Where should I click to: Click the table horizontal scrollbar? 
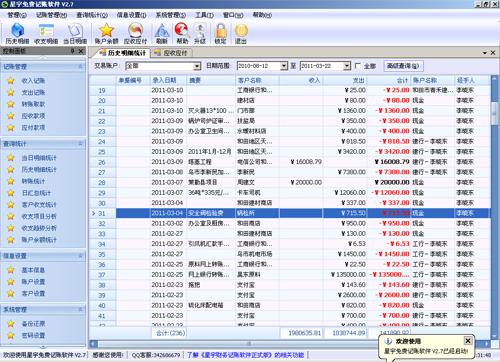(248, 343)
